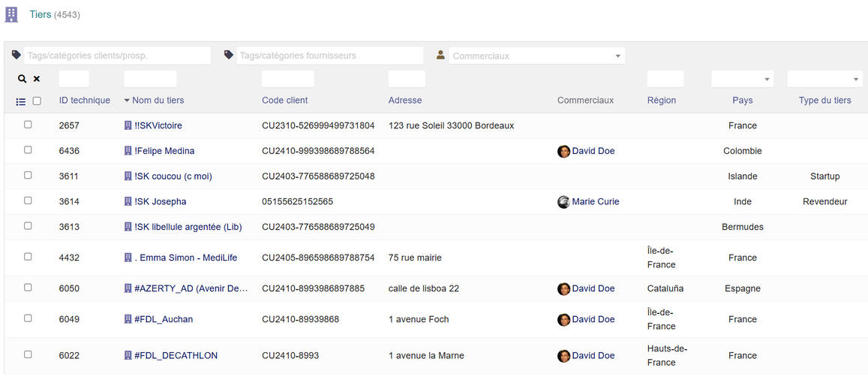Click building icon beside !!SKVictoire
The width and height of the screenshot is (868, 374).
point(128,126)
